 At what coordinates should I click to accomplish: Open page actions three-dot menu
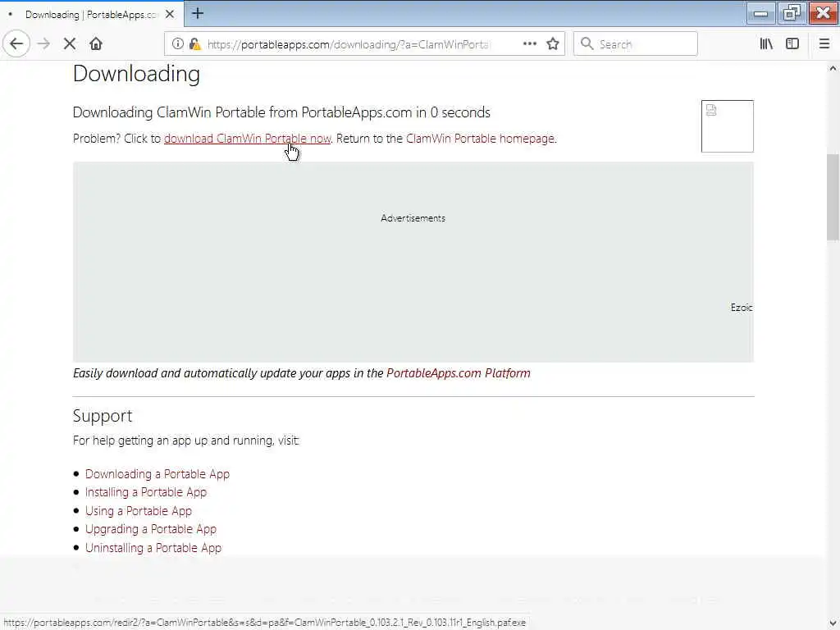click(x=529, y=44)
